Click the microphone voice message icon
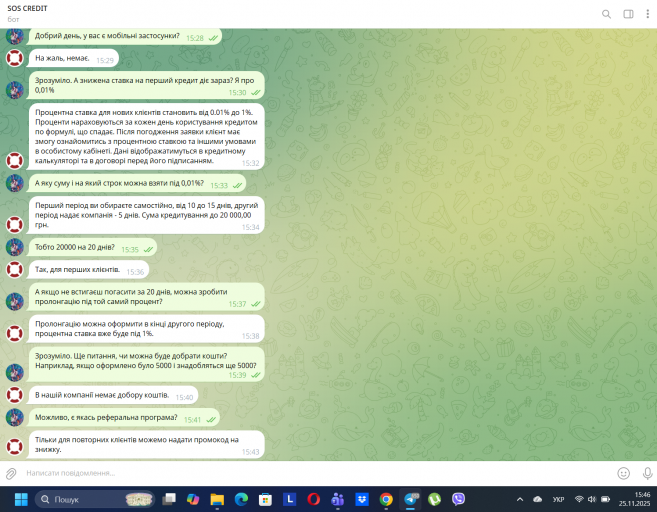 [x=647, y=473]
